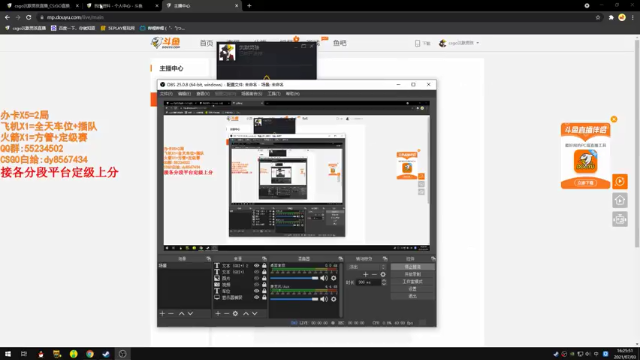Move selected source down in OBS
640x360 pixels.
click(255, 313)
